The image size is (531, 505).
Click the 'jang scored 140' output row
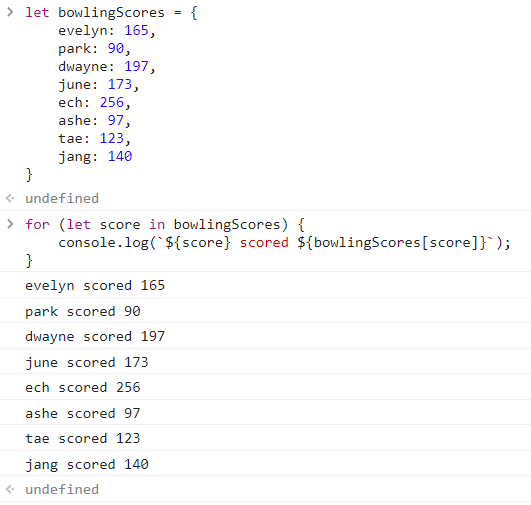coord(266,464)
